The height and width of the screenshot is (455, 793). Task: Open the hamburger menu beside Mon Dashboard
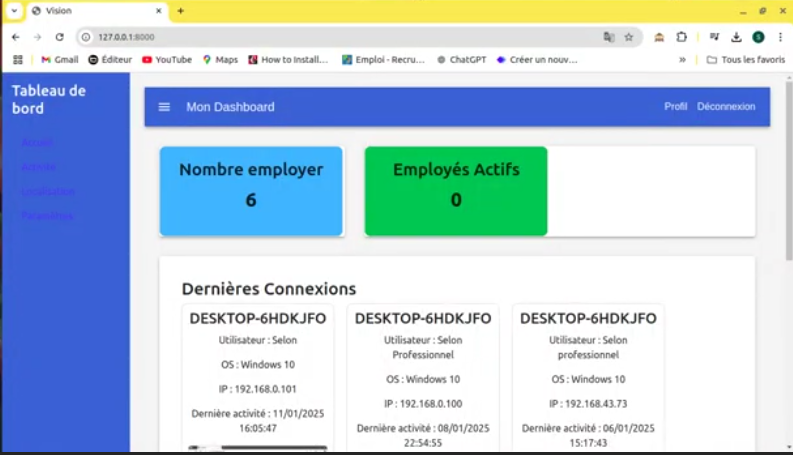164,107
